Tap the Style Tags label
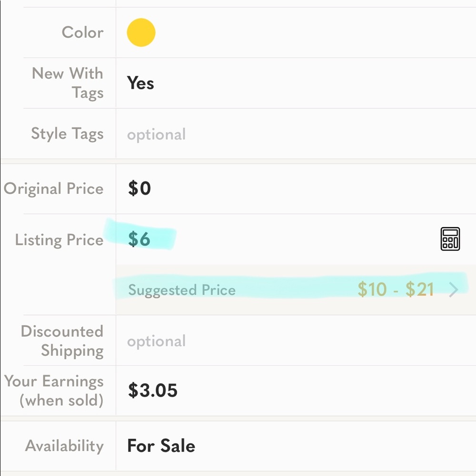 pyautogui.click(x=68, y=134)
